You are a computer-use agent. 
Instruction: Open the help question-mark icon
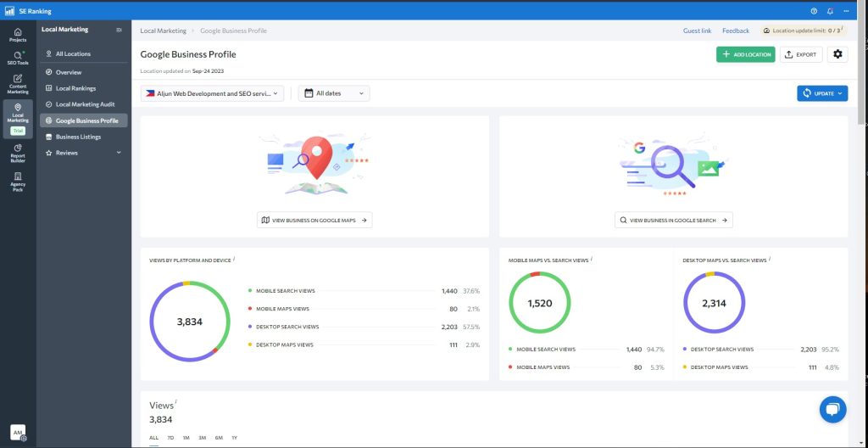pyautogui.click(x=814, y=11)
